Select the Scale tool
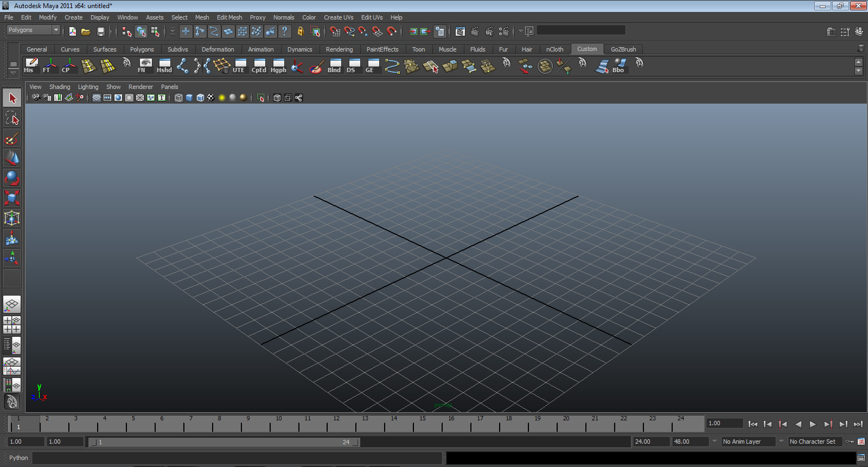This screenshot has width=868, height=467. [x=12, y=197]
